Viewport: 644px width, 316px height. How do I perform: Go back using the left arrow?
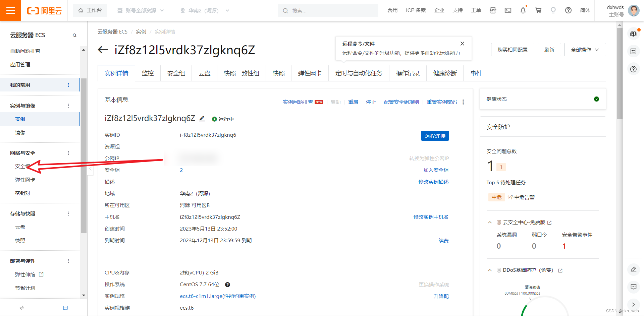tap(103, 50)
